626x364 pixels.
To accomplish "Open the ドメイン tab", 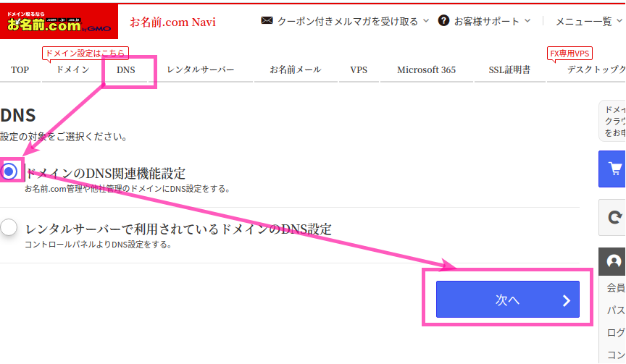I will tap(72, 69).
